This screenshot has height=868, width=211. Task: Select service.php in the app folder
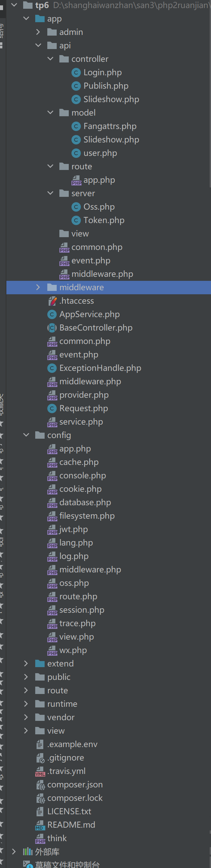(x=81, y=422)
